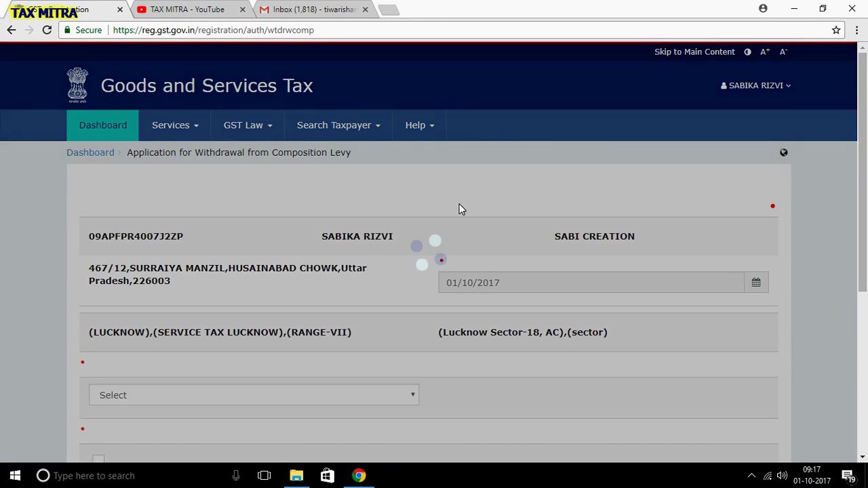This screenshot has width=868, height=488.
Task: Click the browser back arrow
Action: pos(11,30)
